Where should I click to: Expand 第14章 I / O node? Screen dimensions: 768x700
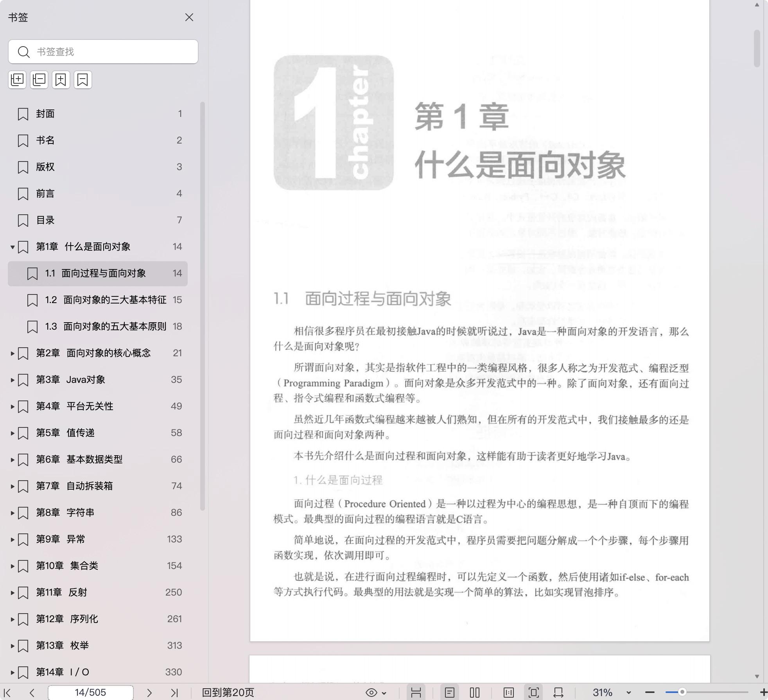point(13,673)
